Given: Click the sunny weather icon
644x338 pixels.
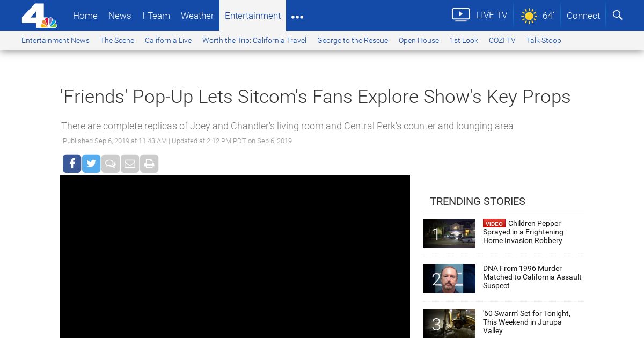Looking at the screenshot, I should click(529, 16).
